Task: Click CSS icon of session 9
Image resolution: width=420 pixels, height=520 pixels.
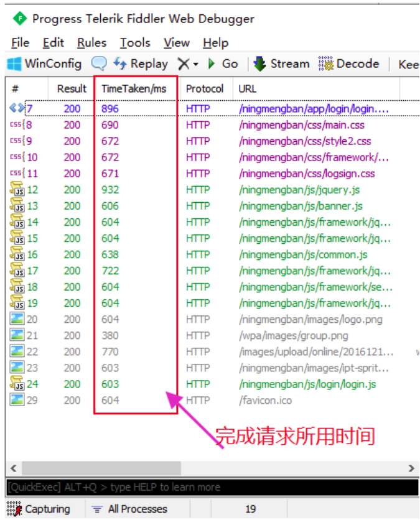Action: 17,141
